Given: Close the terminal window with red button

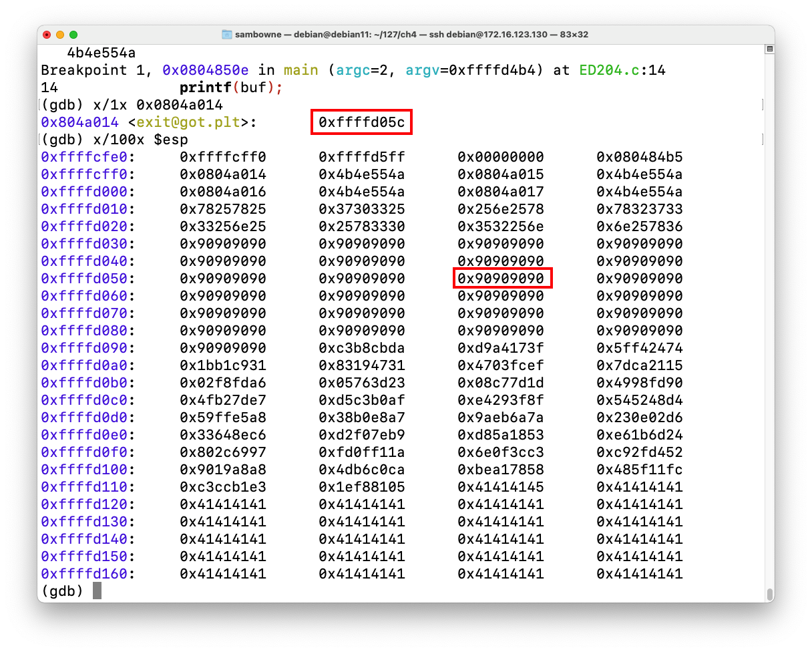Looking at the screenshot, I should pyautogui.click(x=47, y=34).
